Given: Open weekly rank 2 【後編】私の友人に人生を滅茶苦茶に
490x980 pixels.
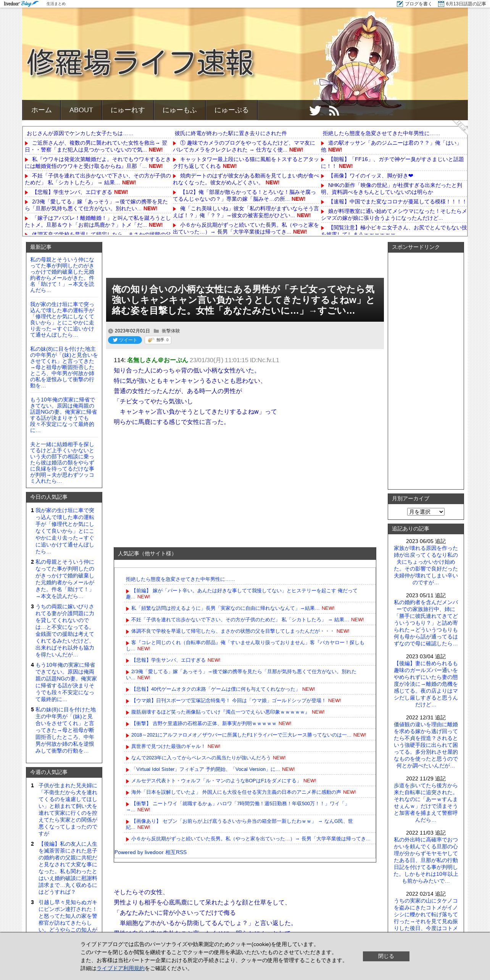Looking at the screenshot, I should pos(68,867).
